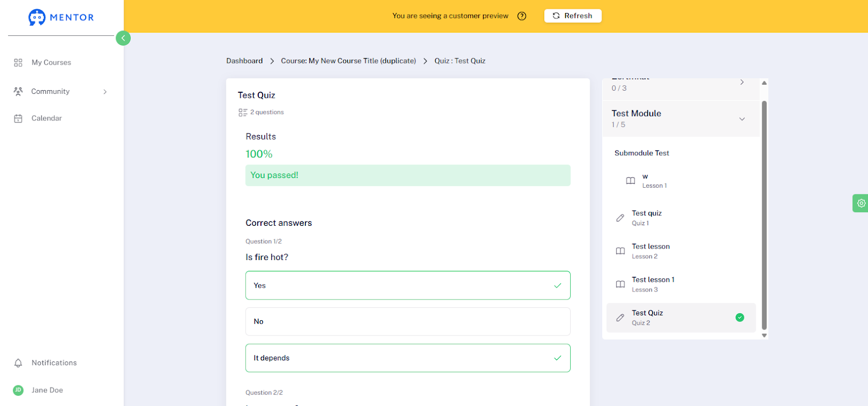The width and height of the screenshot is (868, 406).
Task: Click the You passed! banner
Action: click(408, 175)
